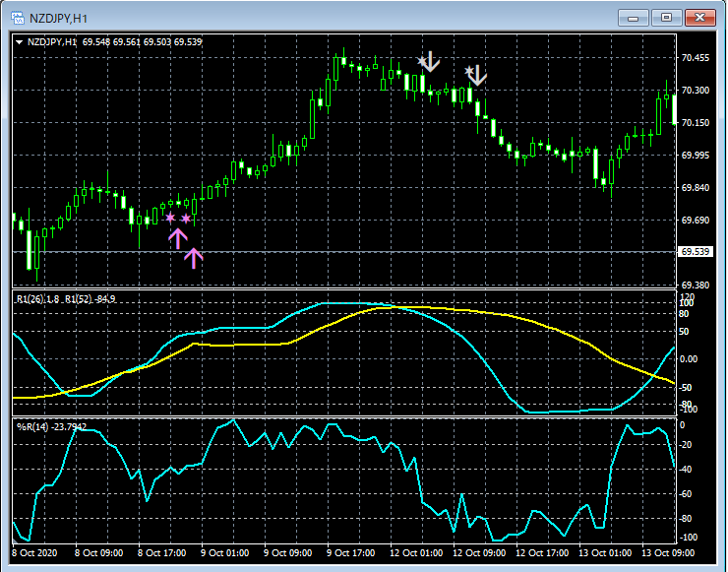Select the second white down-arrow sell signal
The image size is (728, 572).
pyautogui.click(x=477, y=75)
